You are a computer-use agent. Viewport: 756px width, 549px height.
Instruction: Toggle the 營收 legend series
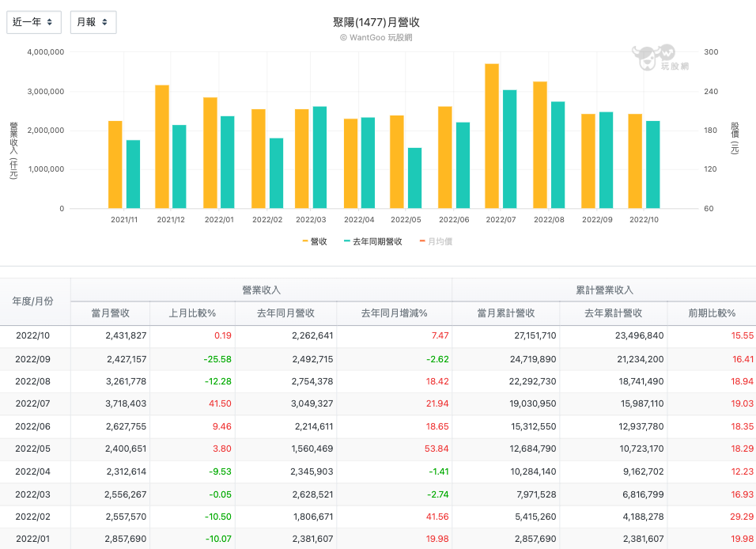(315, 241)
